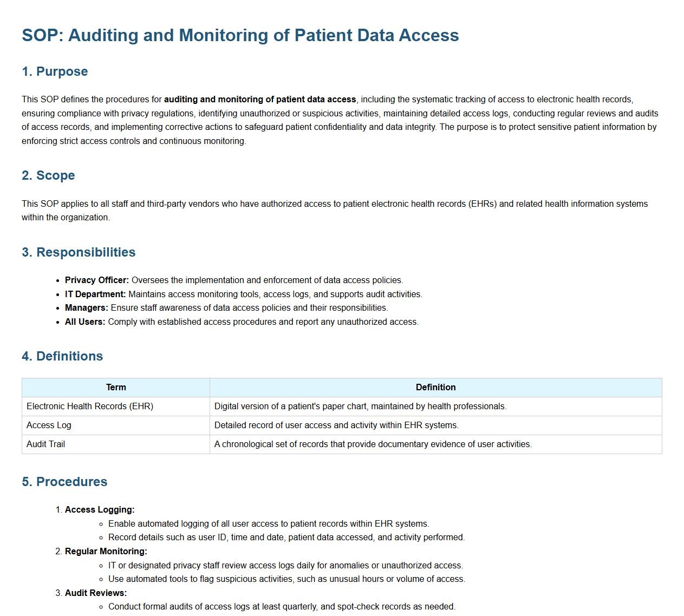
Task: Click the "4. Definitions" heading
Action: coord(62,356)
